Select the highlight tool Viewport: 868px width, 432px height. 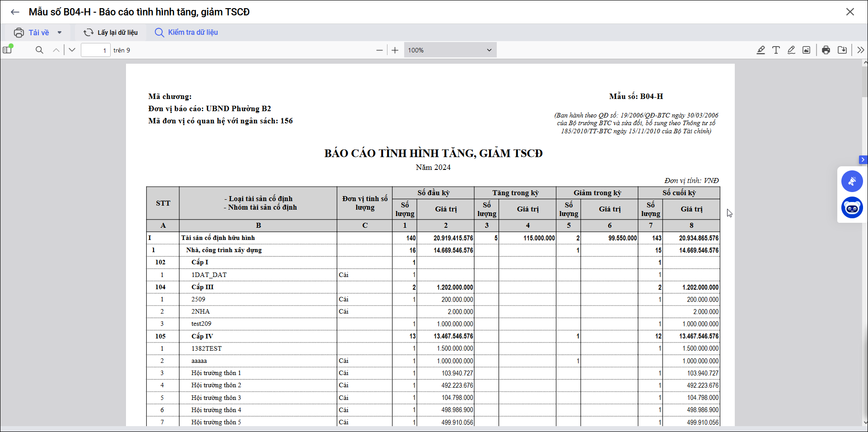761,50
